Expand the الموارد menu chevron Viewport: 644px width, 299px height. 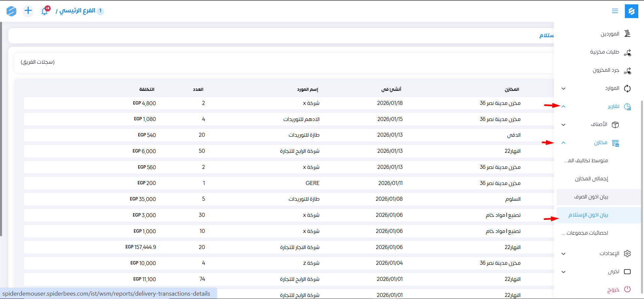coord(563,88)
